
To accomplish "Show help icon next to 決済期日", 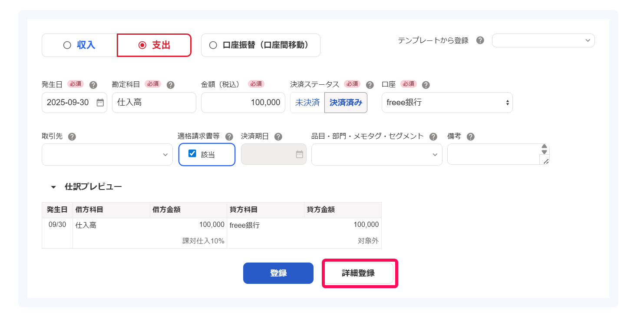I will (278, 136).
